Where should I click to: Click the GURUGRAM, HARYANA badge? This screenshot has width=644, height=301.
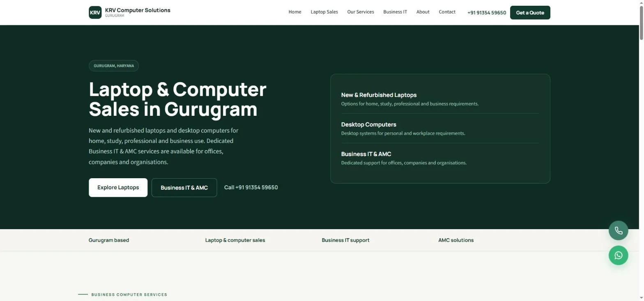(x=114, y=66)
